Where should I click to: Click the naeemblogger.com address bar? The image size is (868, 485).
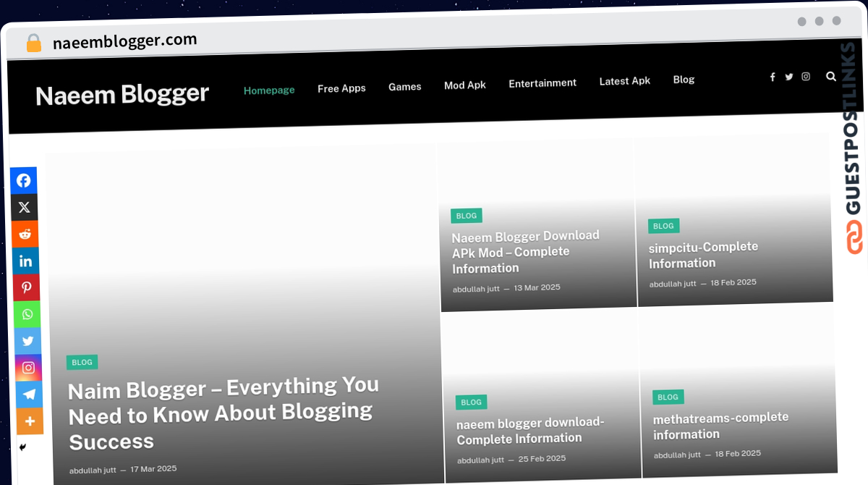tap(125, 41)
